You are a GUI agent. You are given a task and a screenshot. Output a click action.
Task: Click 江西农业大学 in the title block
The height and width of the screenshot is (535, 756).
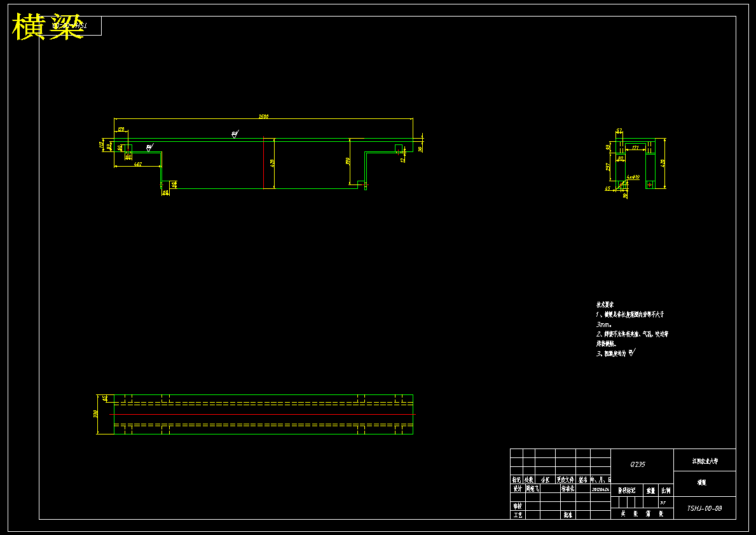pyautogui.click(x=705, y=461)
